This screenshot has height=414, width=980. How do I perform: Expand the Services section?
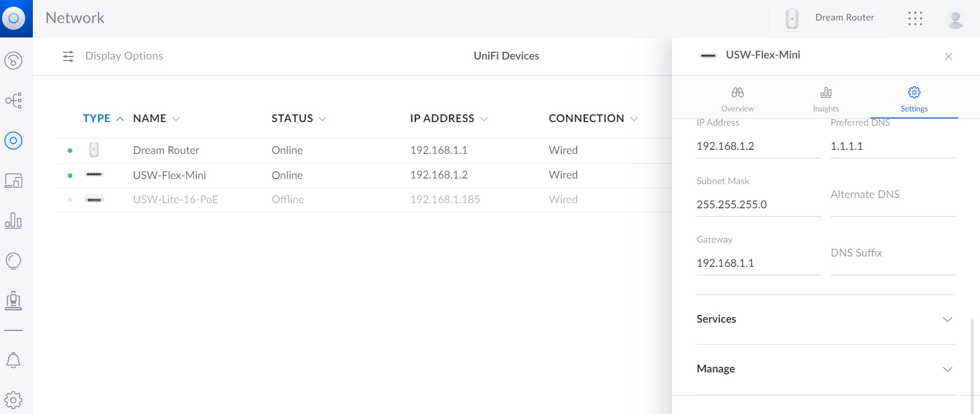pos(825,319)
